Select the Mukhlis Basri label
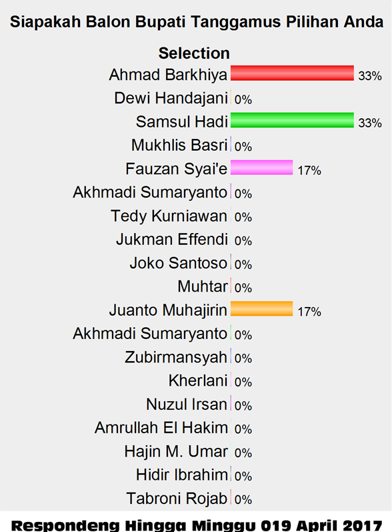This screenshot has width=392, height=532. coord(179,146)
